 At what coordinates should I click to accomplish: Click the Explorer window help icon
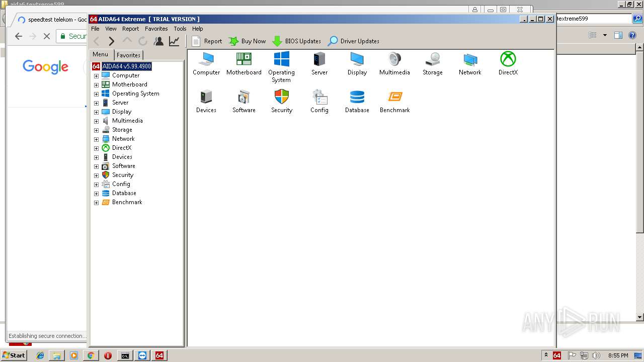click(x=633, y=35)
